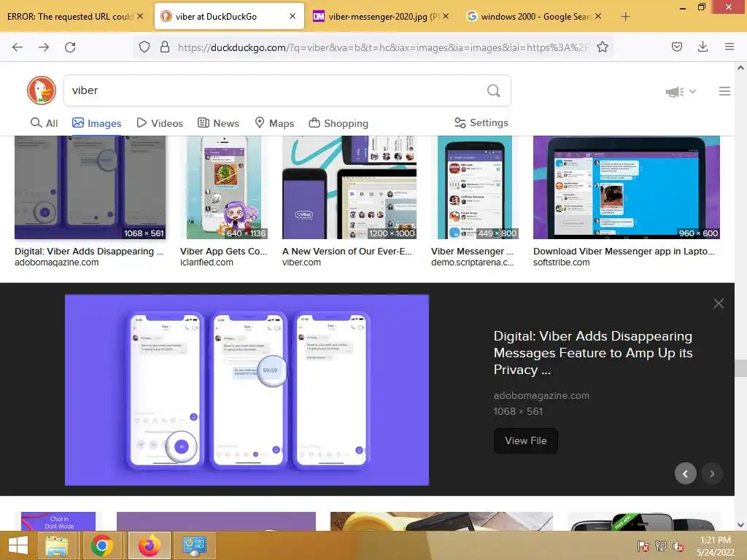Click the page scroll-down arrow
The image size is (747, 560).
[740, 525]
